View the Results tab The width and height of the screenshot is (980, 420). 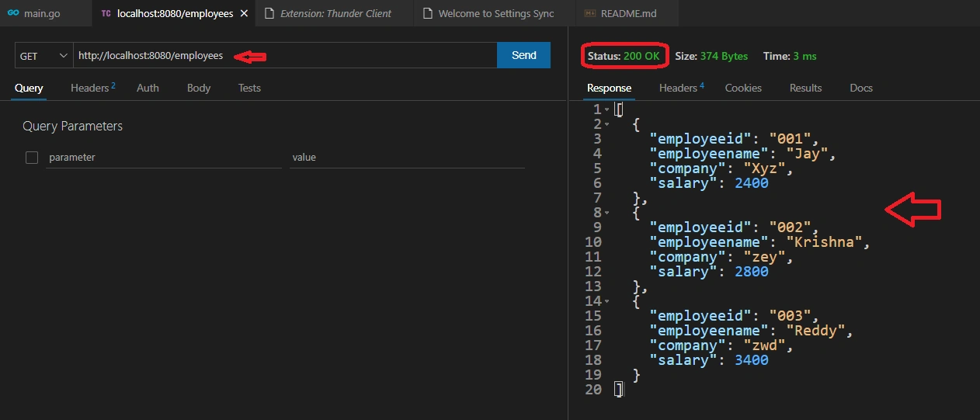(x=805, y=88)
